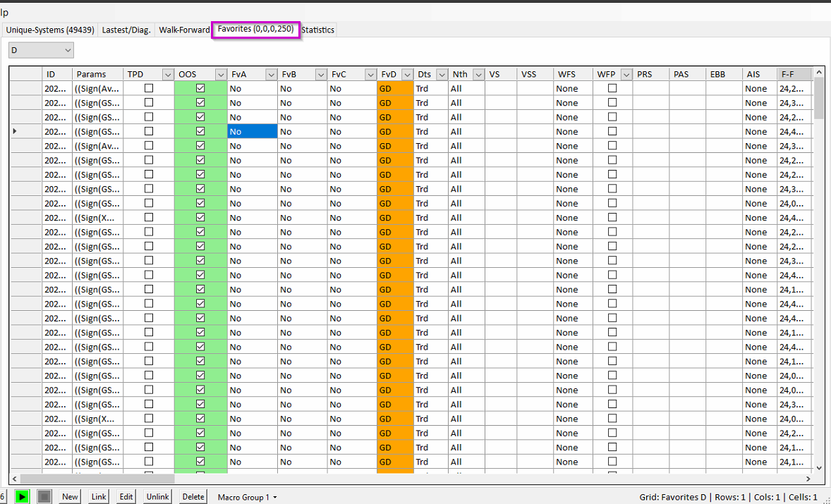Click the row header with the arrow indicator

click(x=25, y=132)
